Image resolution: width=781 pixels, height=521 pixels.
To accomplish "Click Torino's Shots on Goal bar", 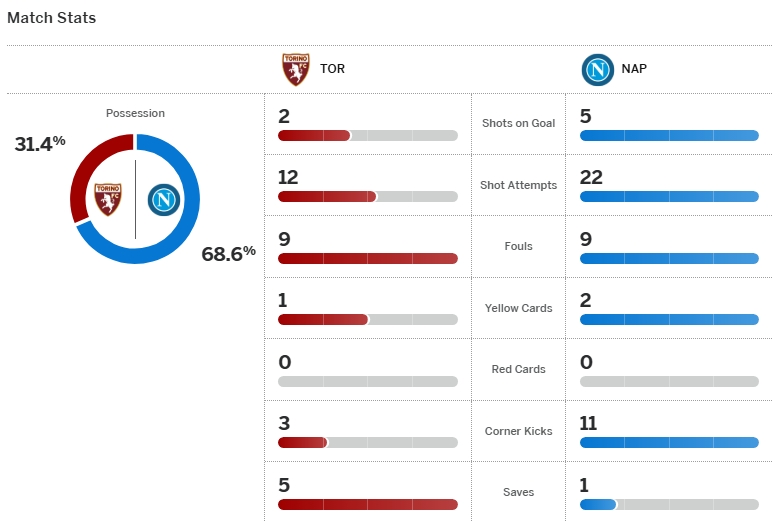I will 367,135.
